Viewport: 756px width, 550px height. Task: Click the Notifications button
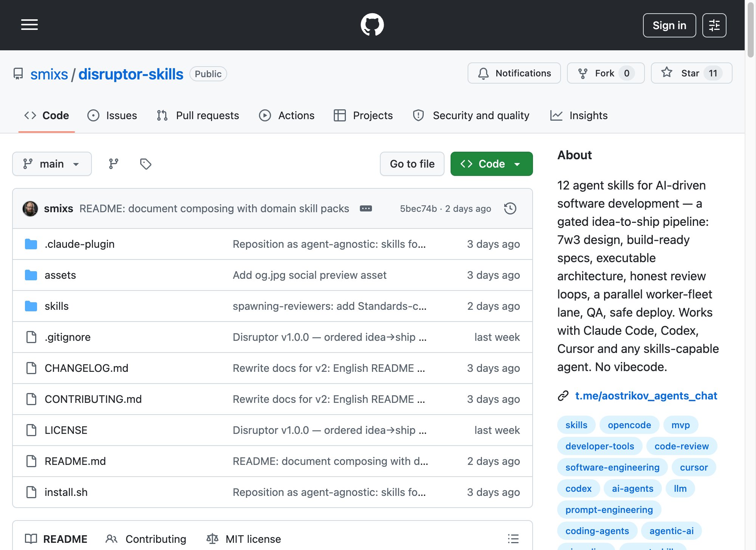point(514,73)
